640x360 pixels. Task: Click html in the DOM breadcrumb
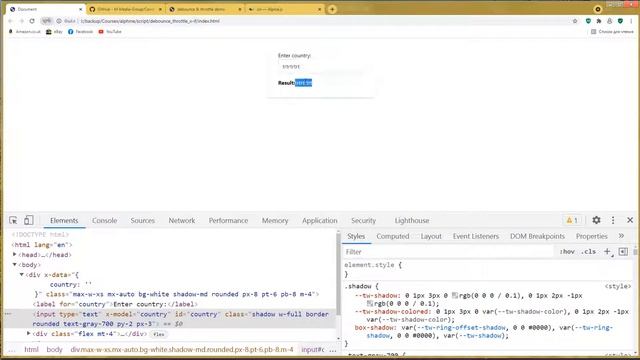click(x=31, y=349)
